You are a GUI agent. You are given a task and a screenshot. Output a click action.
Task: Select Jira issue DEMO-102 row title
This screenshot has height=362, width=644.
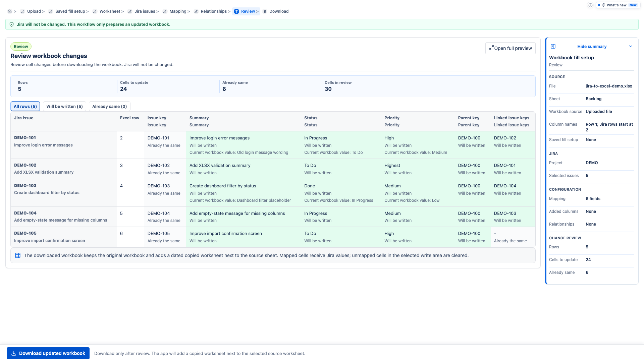click(25, 165)
